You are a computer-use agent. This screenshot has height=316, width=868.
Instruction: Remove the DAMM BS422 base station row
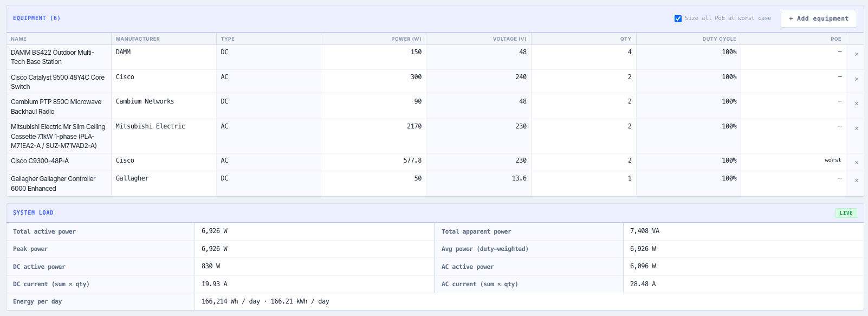click(856, 54)
